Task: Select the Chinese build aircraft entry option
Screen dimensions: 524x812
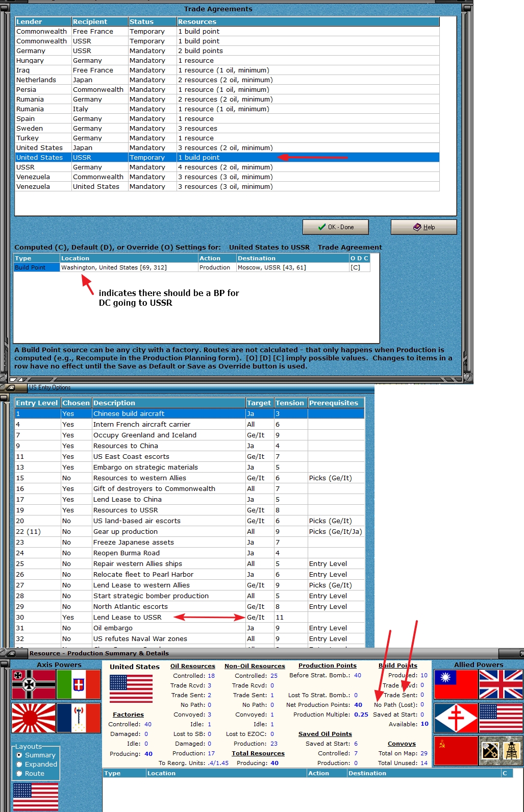Action: [190, 413]
